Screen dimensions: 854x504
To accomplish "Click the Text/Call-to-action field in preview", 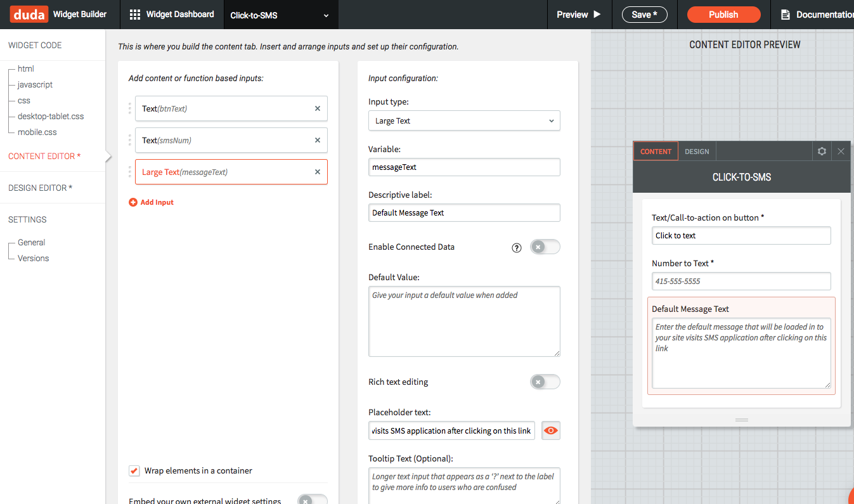I will point(741,235).
